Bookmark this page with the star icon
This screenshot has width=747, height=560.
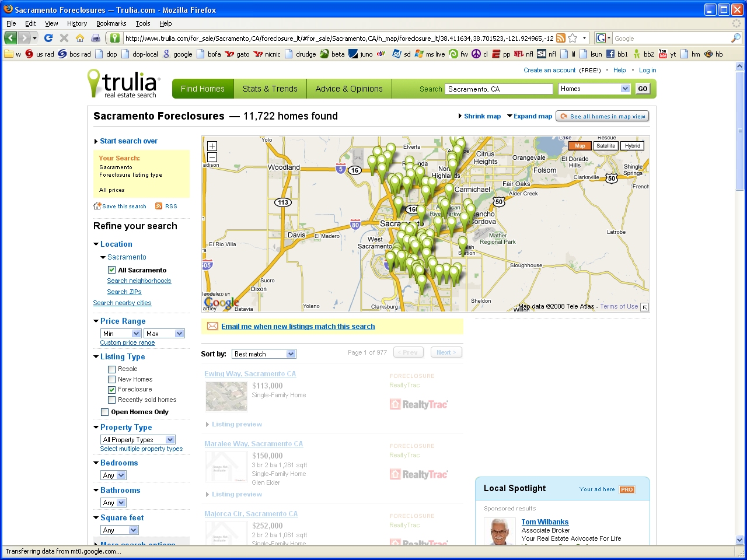[573, 38]
